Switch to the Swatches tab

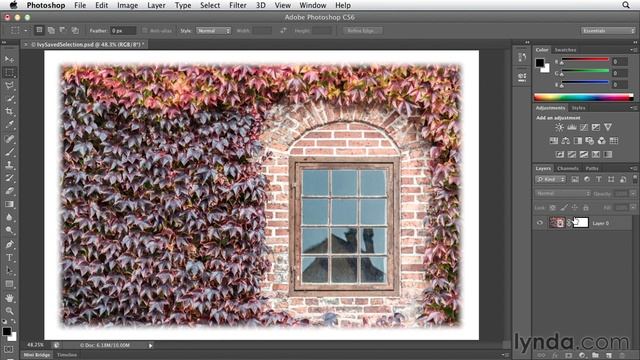click(565, 50)
